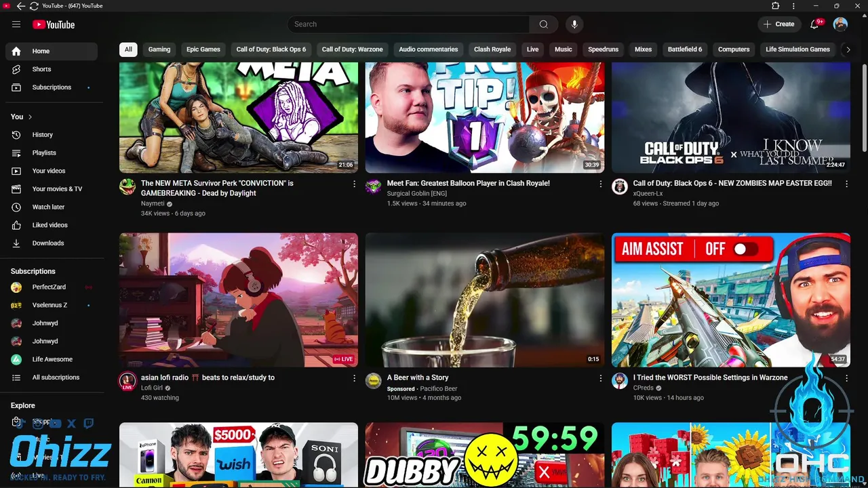
Task: Show more filter chips with the arrow
Action: 847,49
